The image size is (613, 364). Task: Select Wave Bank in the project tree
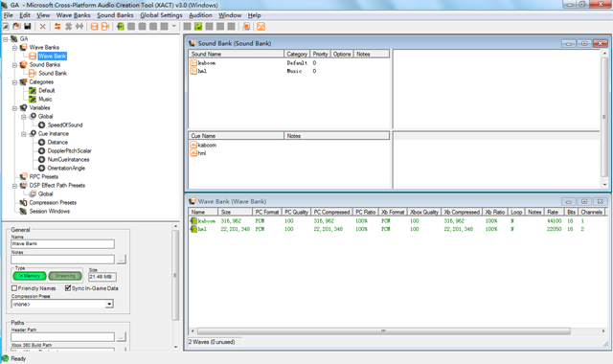click(x=52, y=56)
